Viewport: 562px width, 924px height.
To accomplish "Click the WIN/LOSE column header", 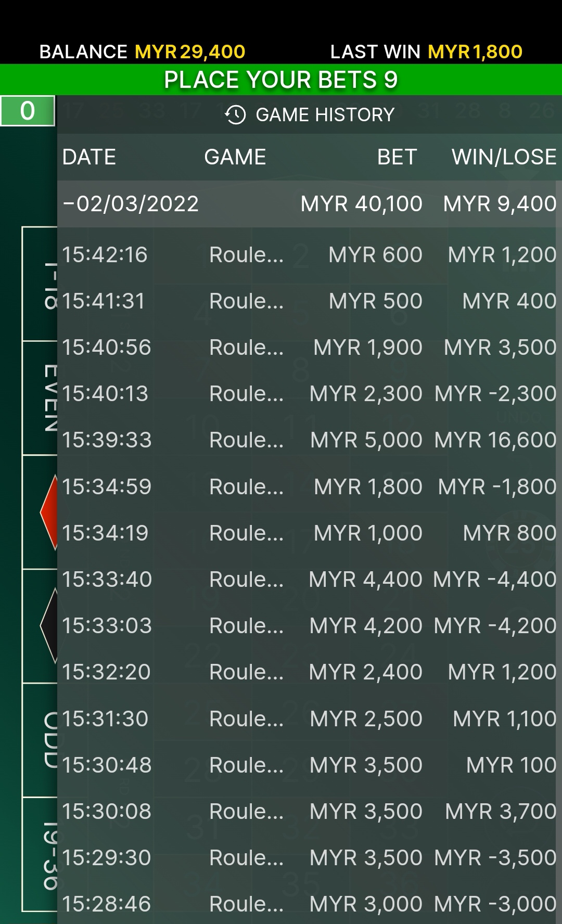I will 504,157.
